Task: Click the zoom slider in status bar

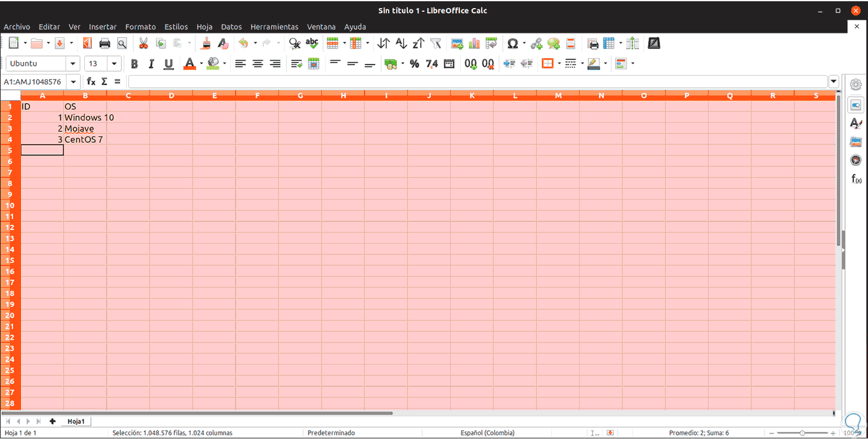Action: tap(802, 433)
